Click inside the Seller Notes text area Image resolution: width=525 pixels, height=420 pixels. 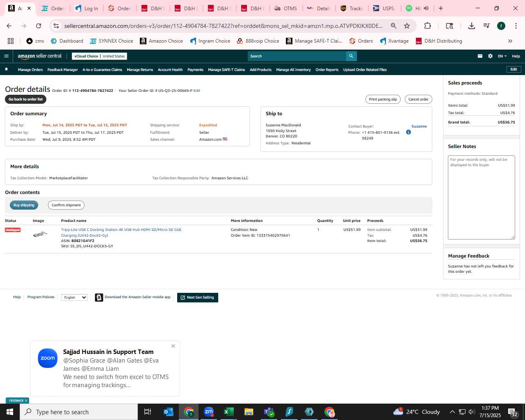pyautogui.click(x=481, y=197)
